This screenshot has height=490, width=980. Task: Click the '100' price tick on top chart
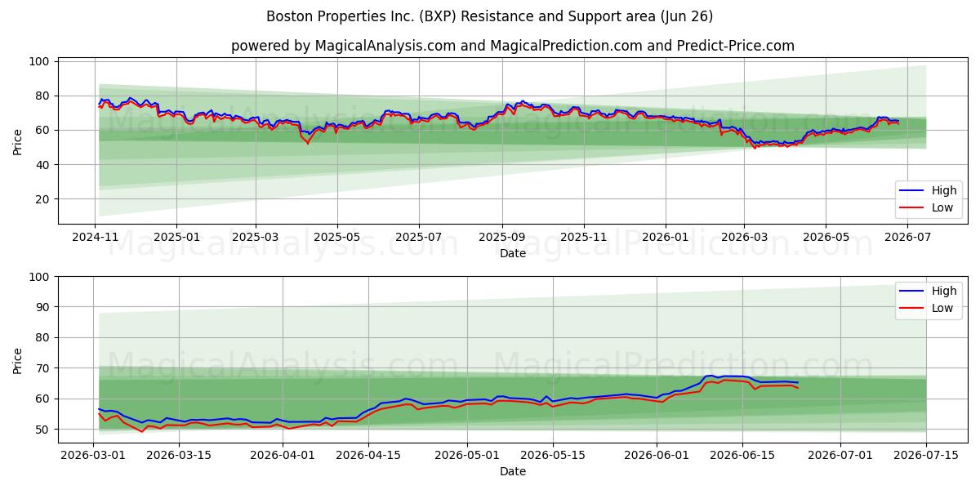pyautogui.click(x=41, y=61)
